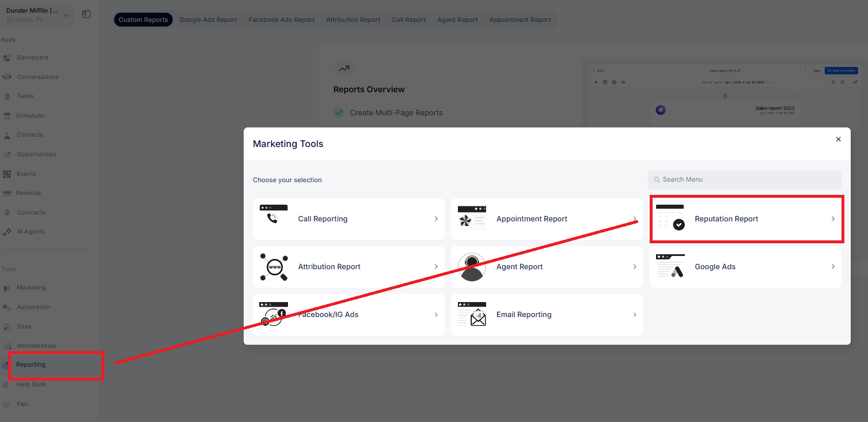Viewport: 868px width, 422px height.
Task: Open the Reputation Report card label
Action: (726, 219)
